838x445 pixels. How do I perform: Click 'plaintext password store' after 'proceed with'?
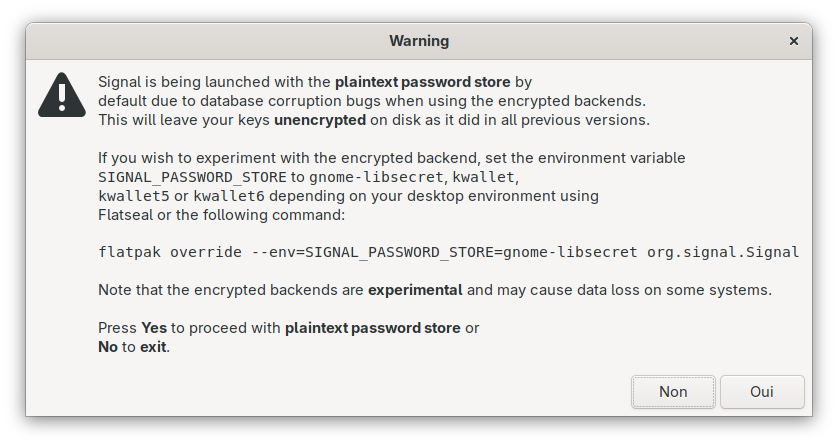pyautogui.click(x=373, y=328)
